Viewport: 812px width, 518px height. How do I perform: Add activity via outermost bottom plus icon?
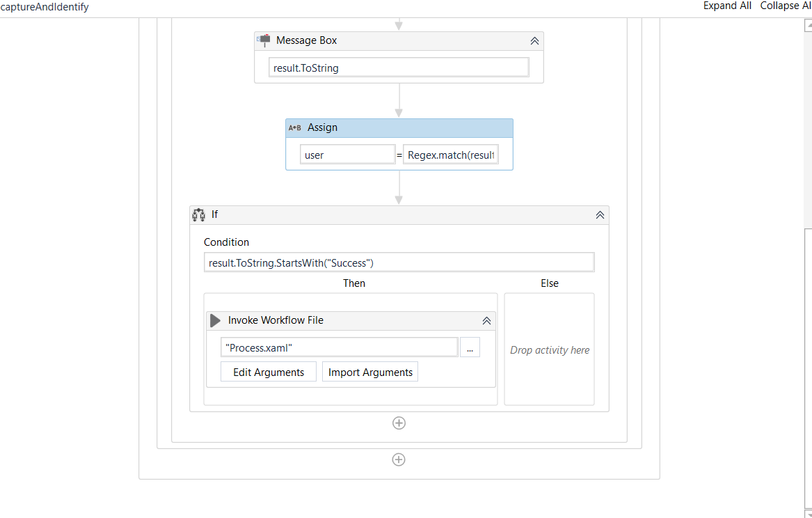click(x=399, y=460)
